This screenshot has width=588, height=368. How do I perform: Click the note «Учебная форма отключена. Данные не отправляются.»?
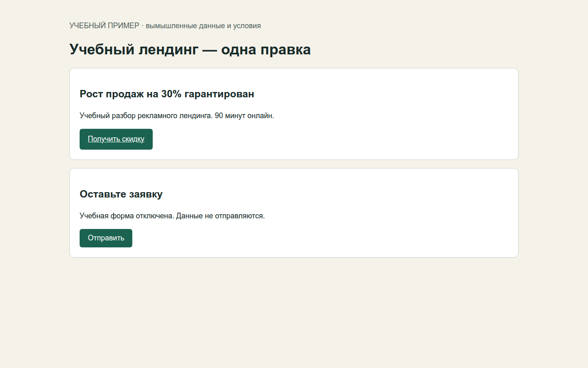point(172,216)
